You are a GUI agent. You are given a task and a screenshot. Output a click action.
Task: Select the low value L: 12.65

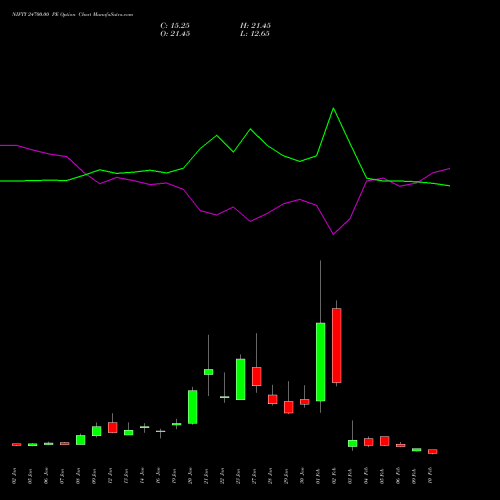click(255, 34)
